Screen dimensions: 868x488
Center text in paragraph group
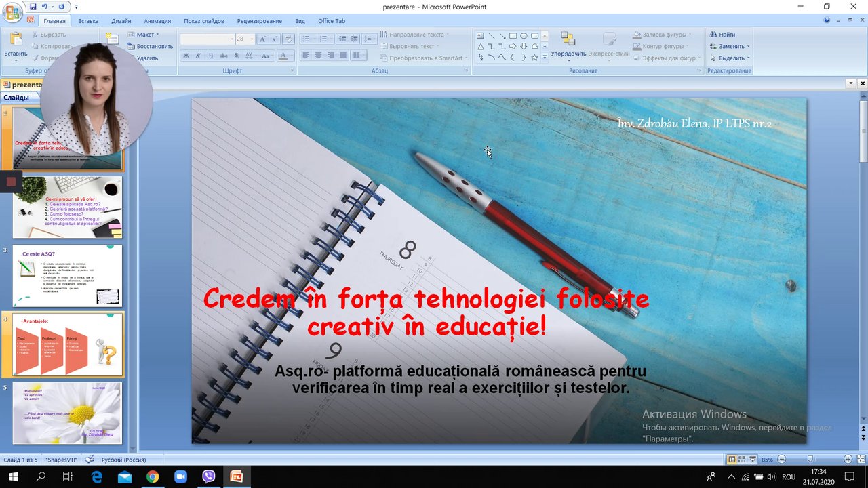[319, 56]
